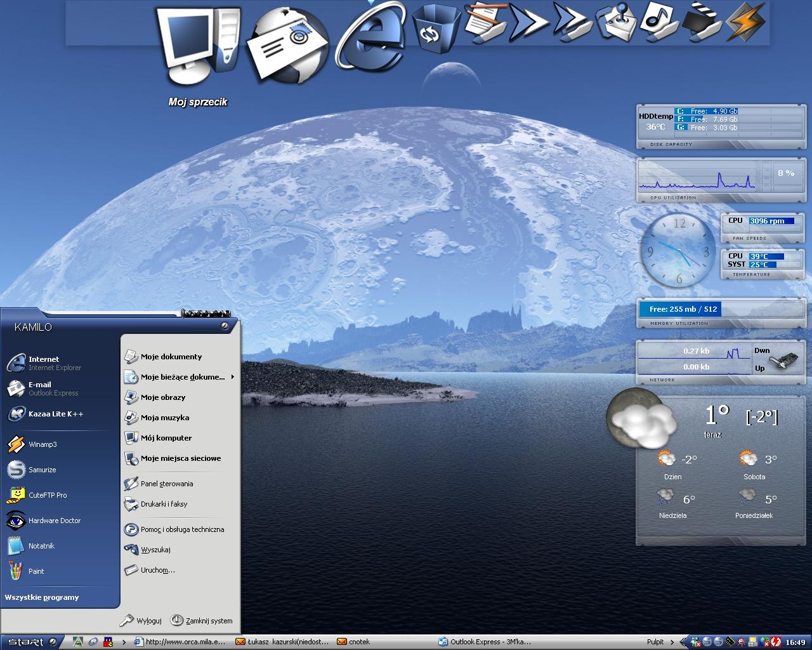Switch to Outlook Express taskbar window
Viewport: 812px width, 650px height.
(487, 642)
